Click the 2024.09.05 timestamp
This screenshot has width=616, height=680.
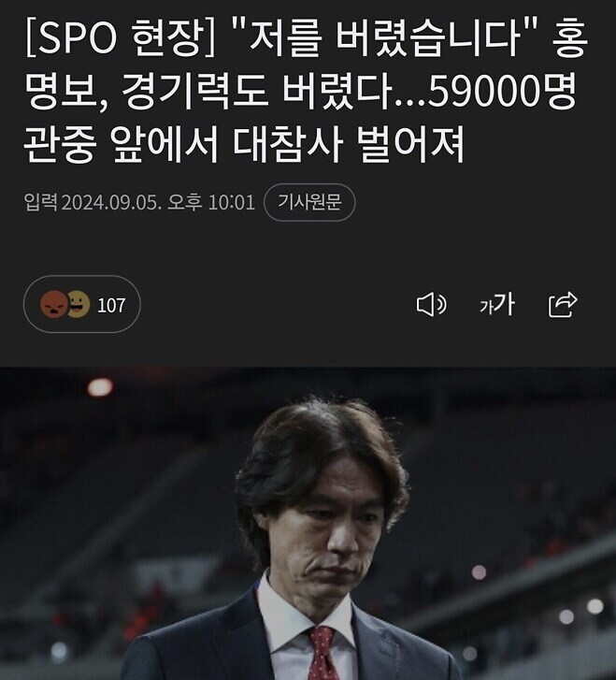coord(111,203)
